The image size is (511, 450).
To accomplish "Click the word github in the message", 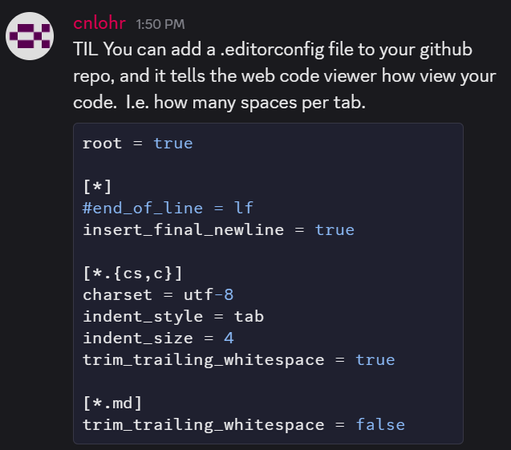I will [x=446, y=50].
